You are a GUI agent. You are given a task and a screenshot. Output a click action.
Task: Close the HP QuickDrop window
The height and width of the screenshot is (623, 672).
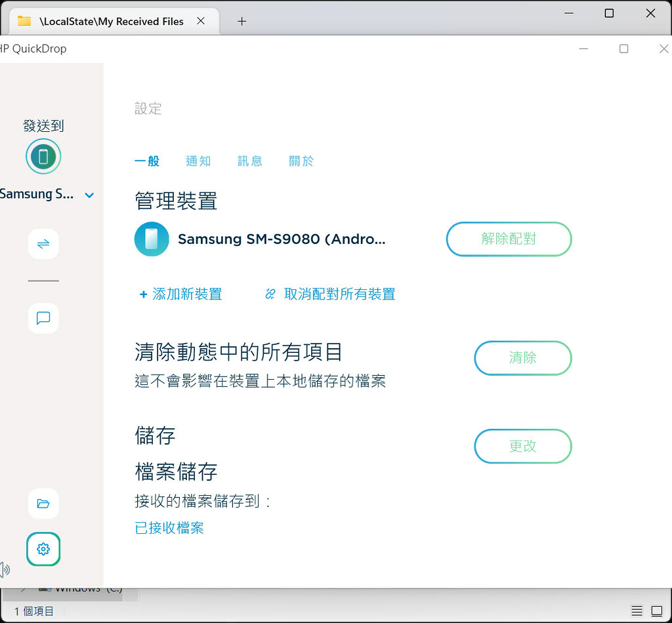click(x=664, y=49)
